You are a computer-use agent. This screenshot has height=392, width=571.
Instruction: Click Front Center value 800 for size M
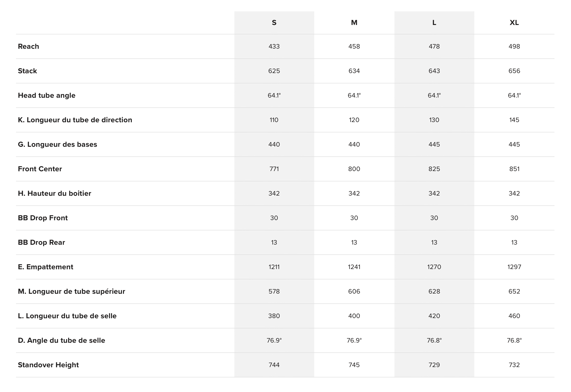coord(354,169)
